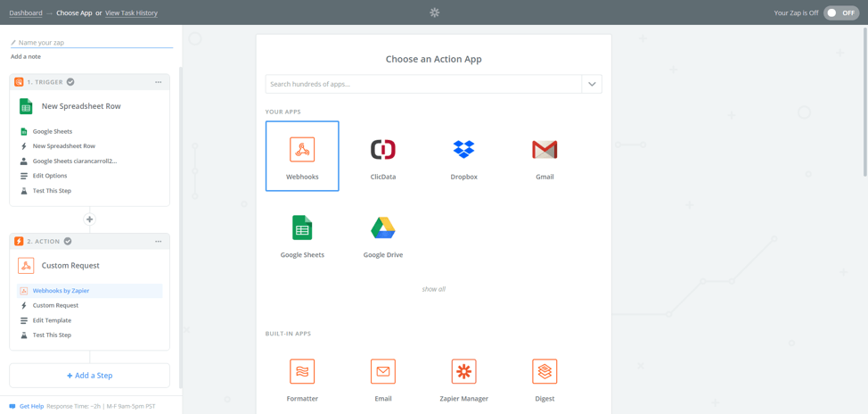Go to the Dashboard link
The width and height of the screenshot is (868, 414).
coord(26,12)
